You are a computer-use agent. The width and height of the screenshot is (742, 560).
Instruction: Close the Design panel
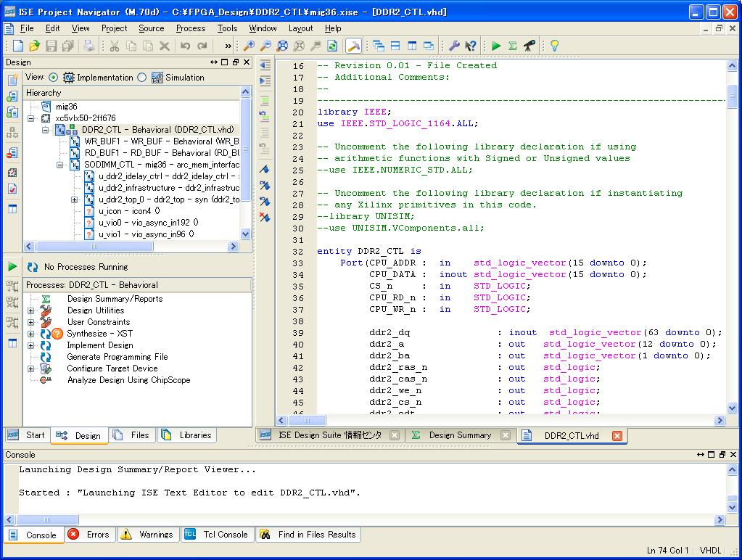click(x=247, y=62)
